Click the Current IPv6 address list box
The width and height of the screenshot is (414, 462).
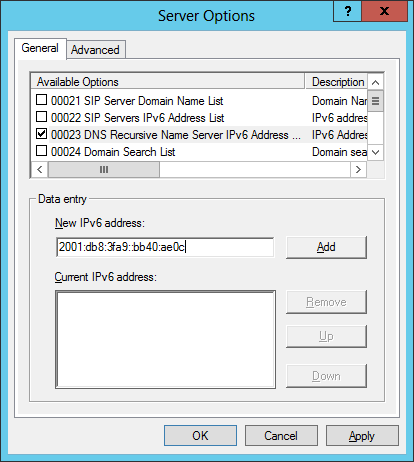click(165, 339)
